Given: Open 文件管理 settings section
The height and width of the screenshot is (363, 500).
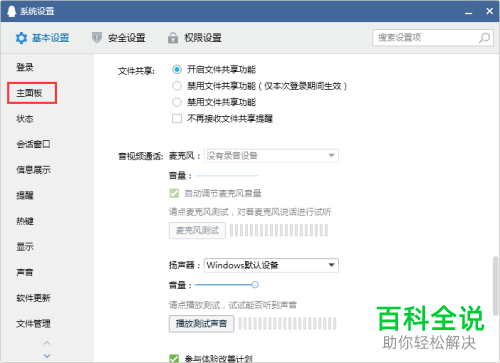Looking at the screenshot, I should pos(33,324).
